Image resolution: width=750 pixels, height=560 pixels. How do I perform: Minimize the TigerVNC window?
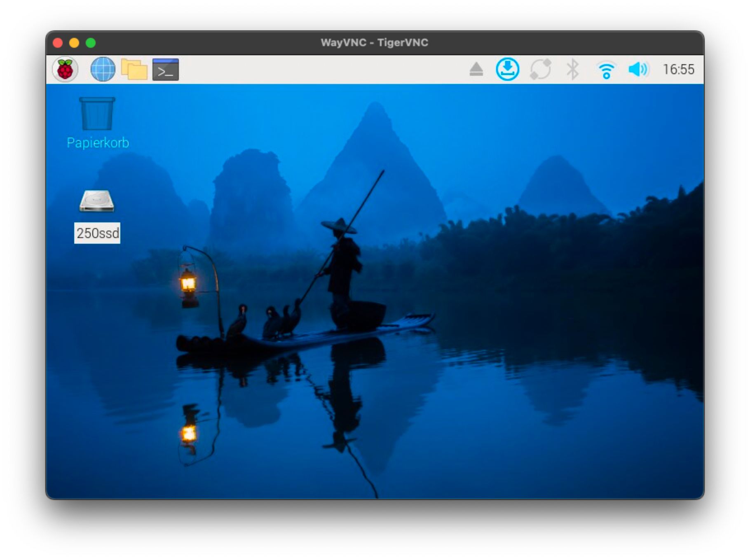(x=74, y=42)
